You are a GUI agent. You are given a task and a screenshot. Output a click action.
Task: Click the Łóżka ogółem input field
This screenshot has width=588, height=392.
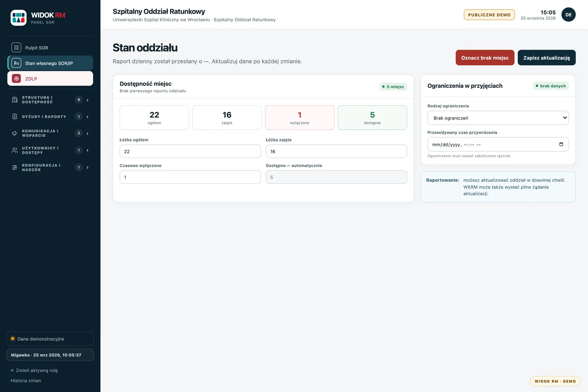tap(190, 151)
